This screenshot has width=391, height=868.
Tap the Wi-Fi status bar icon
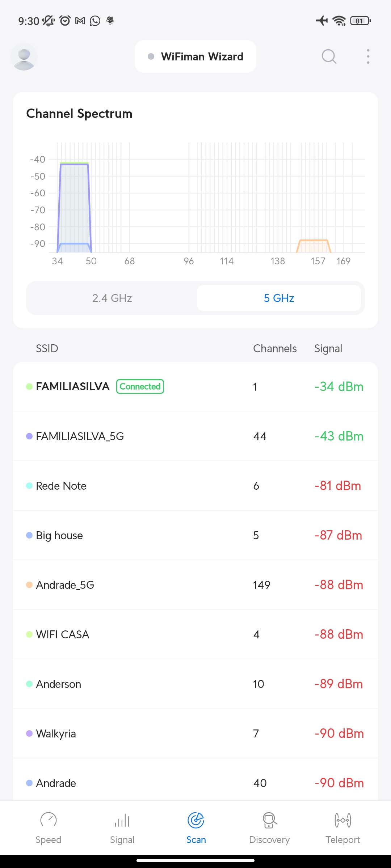click(x=339, y=21)
